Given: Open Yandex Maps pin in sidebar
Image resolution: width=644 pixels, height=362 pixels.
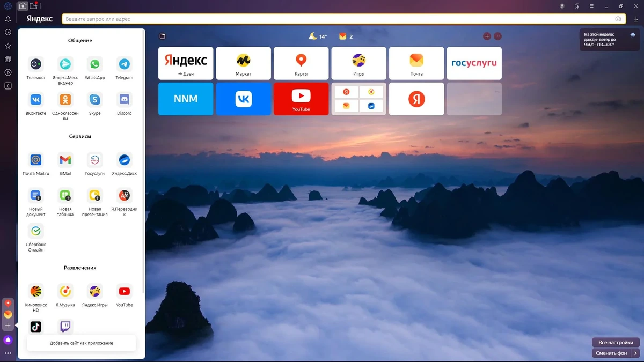Looking at the screenshot, I should point(8,304).
